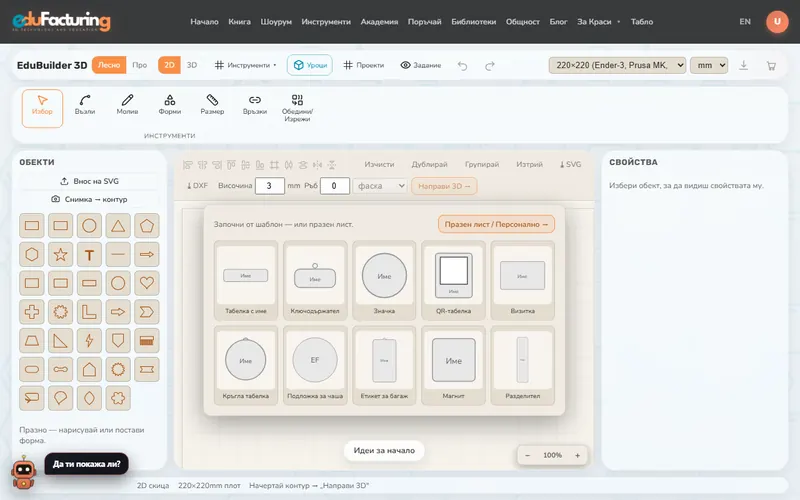Viewport: 800px width, 500px height.
Task: Click the Направи 3D button
Action: pos(444,186)
